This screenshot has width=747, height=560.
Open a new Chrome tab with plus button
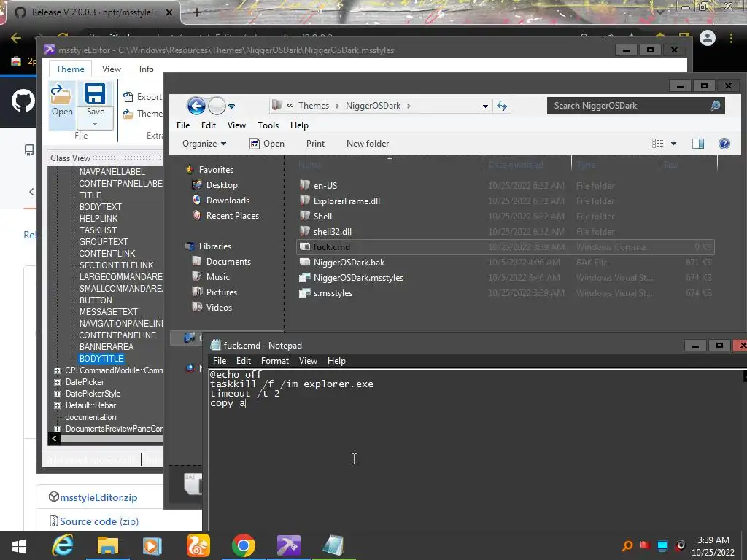197,12
